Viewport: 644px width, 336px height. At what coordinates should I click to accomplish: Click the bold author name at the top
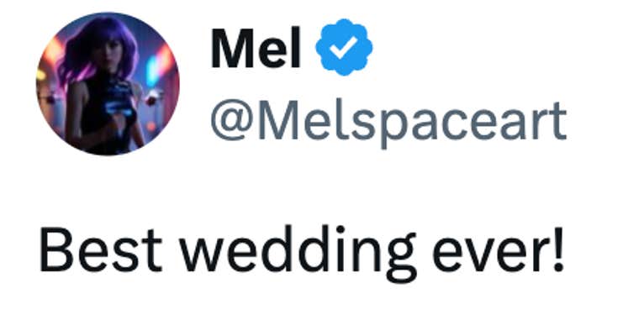[x=256, y=50]
